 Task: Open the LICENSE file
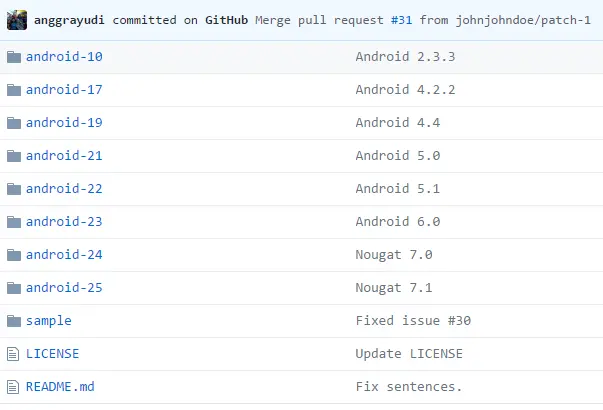[x=52, y=354]
